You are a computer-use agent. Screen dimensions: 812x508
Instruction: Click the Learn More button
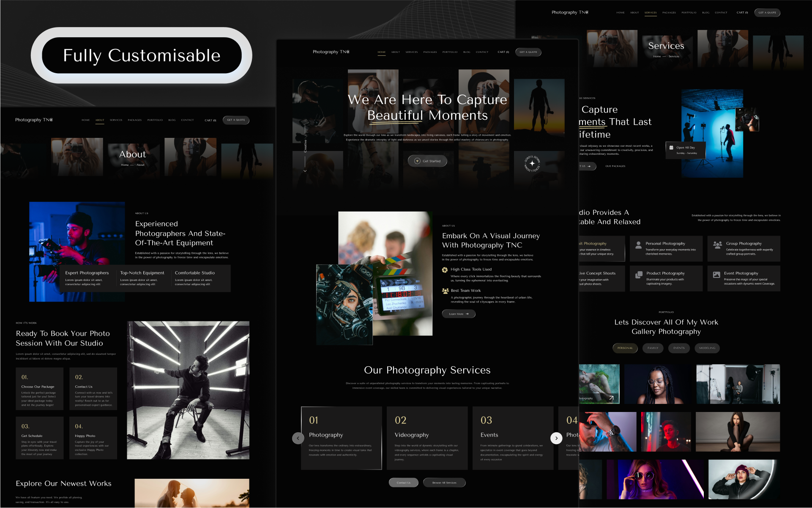tap(459, 314)
